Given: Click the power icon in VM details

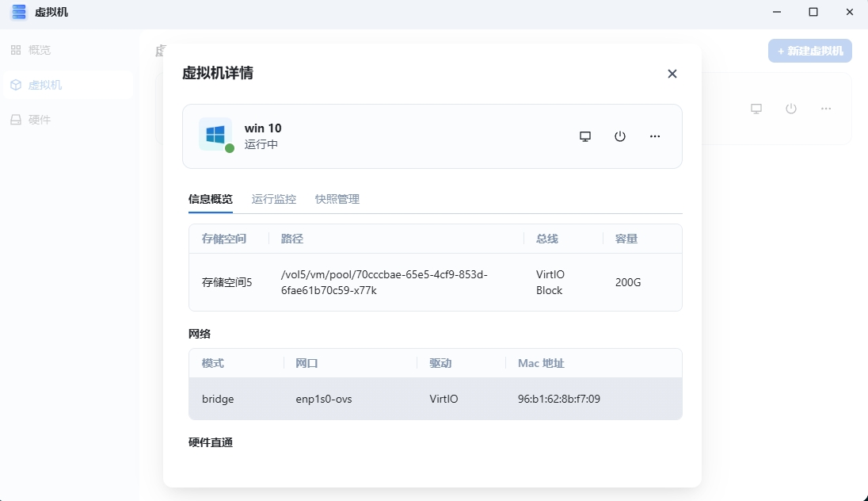Looking at the screenshot, I should pos(620,136).
